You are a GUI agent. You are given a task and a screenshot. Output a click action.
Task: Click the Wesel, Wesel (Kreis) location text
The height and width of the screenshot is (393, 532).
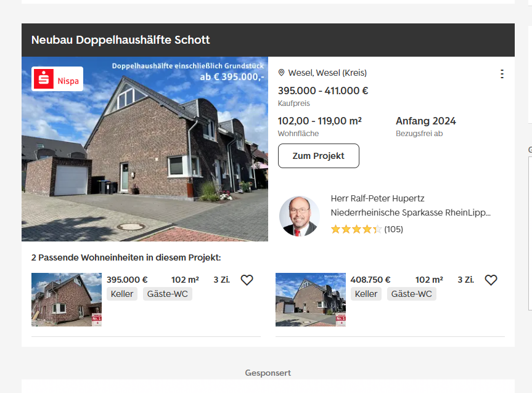pos(327,73)
